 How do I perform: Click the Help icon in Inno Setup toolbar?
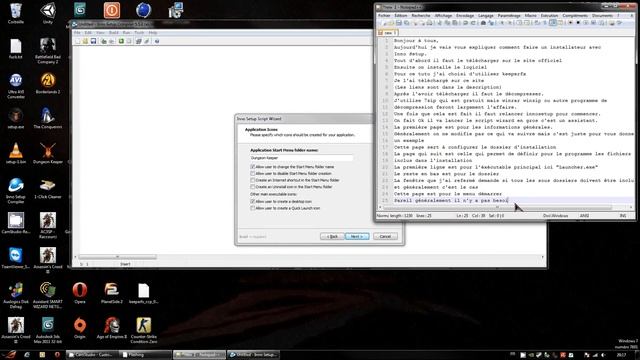point(157,41)
